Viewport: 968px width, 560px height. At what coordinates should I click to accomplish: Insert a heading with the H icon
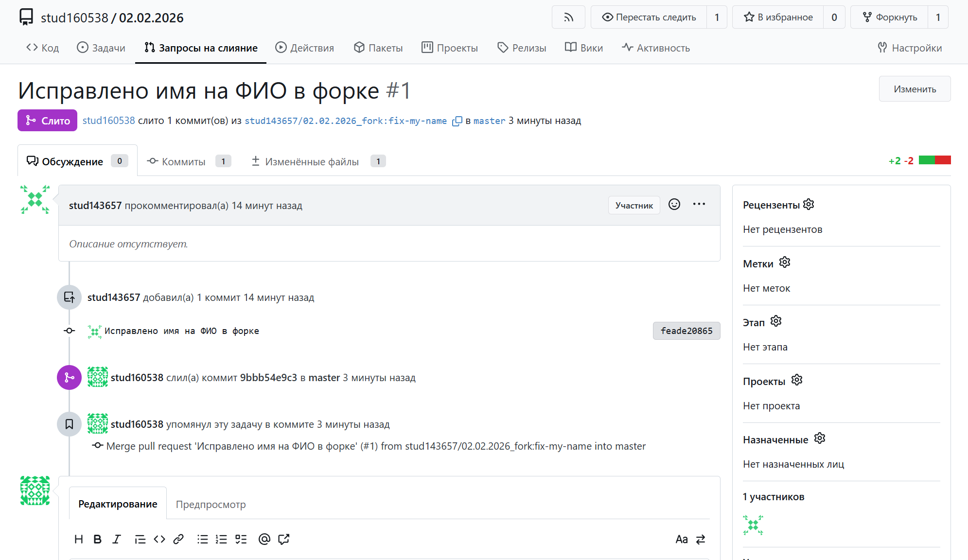[x=79, y=539]
